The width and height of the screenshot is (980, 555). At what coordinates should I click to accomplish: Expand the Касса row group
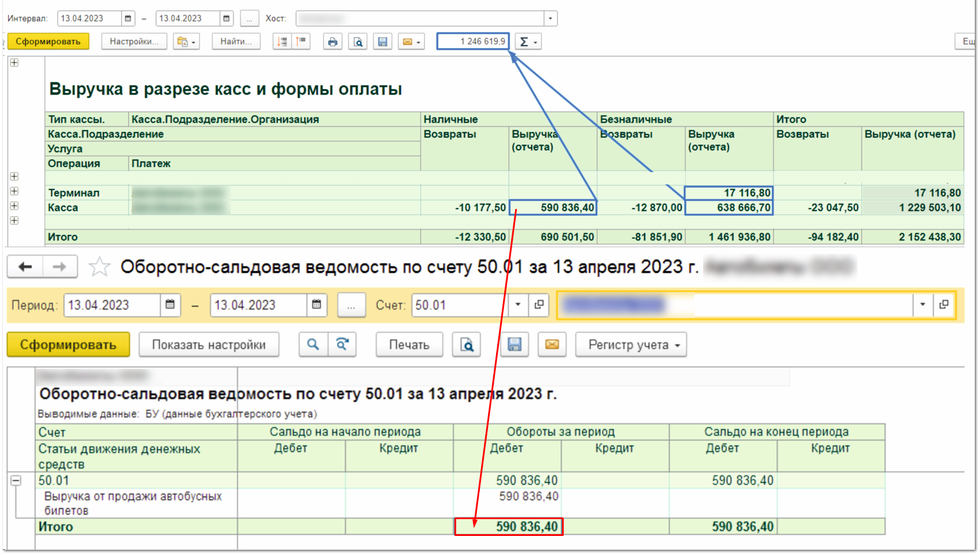click(x=14, y=206)
